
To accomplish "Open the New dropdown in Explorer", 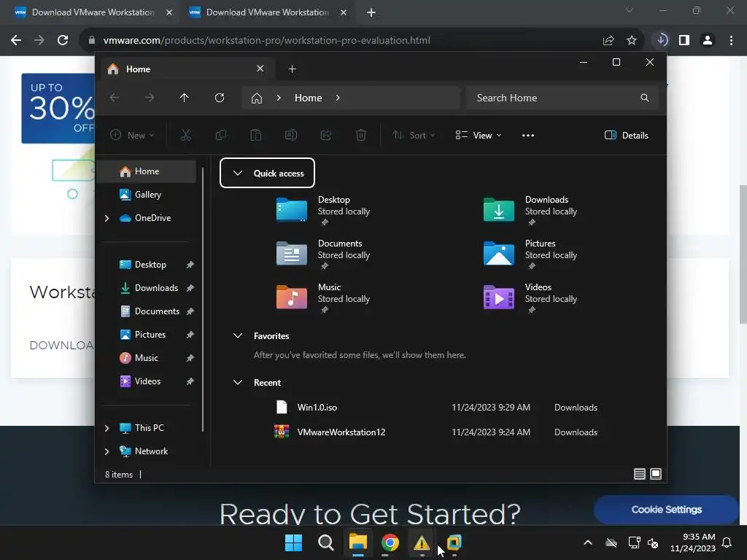I will point(132,135).
